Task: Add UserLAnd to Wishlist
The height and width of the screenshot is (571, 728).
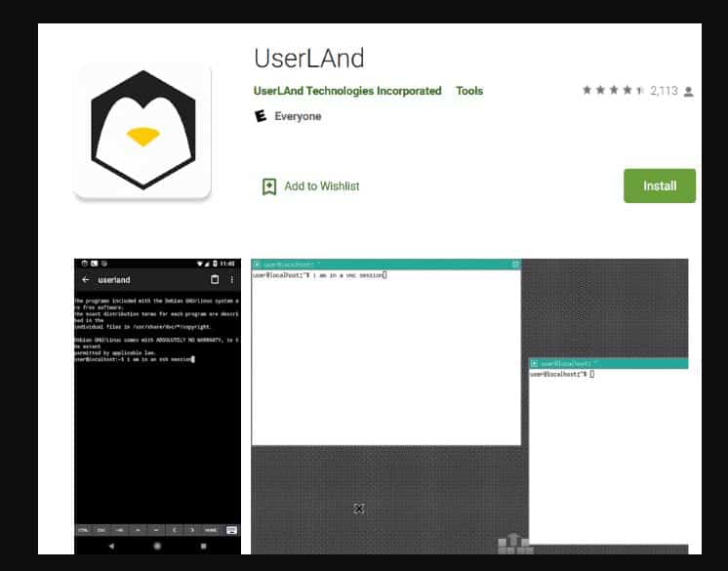Action: [x=310, y=186]
